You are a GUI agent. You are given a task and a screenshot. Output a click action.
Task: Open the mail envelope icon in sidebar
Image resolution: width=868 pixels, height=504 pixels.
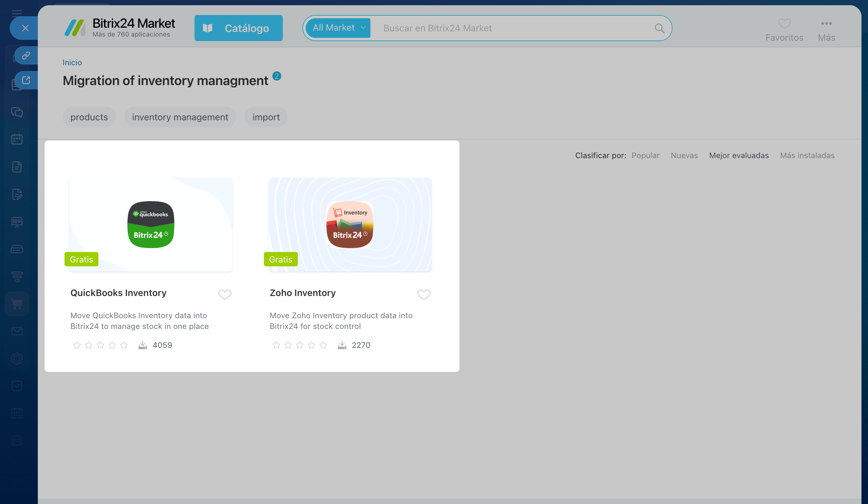(17, 331)
